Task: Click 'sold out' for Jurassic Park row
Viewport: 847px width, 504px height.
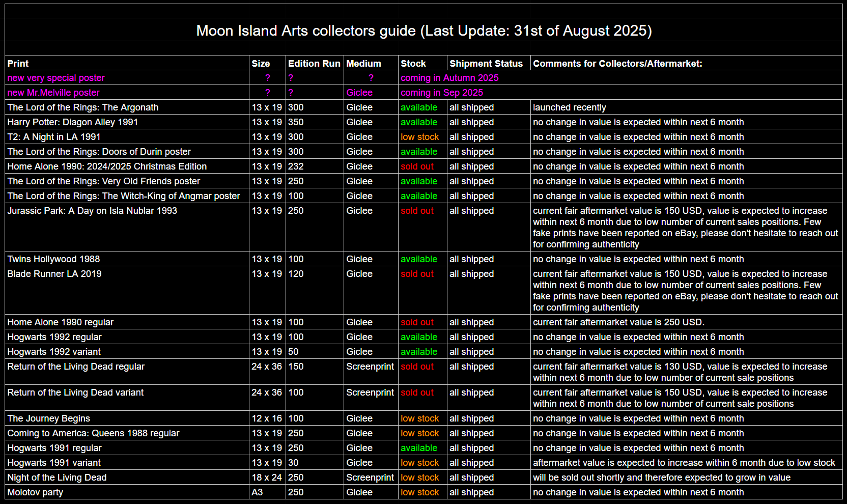Action: (417, 211)
